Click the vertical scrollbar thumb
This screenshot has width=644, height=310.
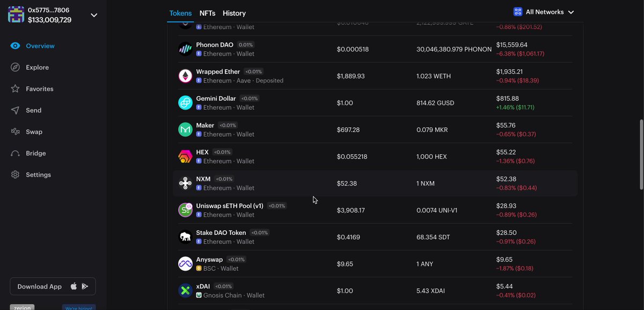(x=641, y=154)
